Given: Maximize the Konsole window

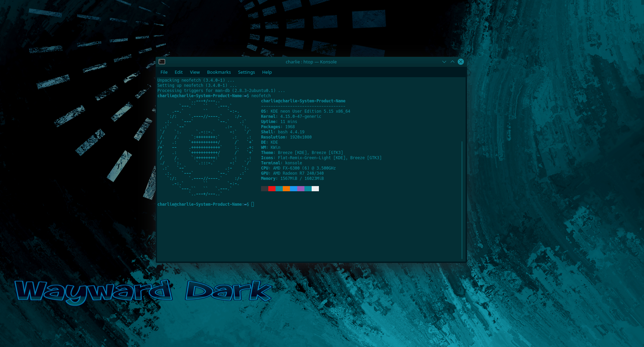Looking at the screenshot, I should (x=453, y=62).
